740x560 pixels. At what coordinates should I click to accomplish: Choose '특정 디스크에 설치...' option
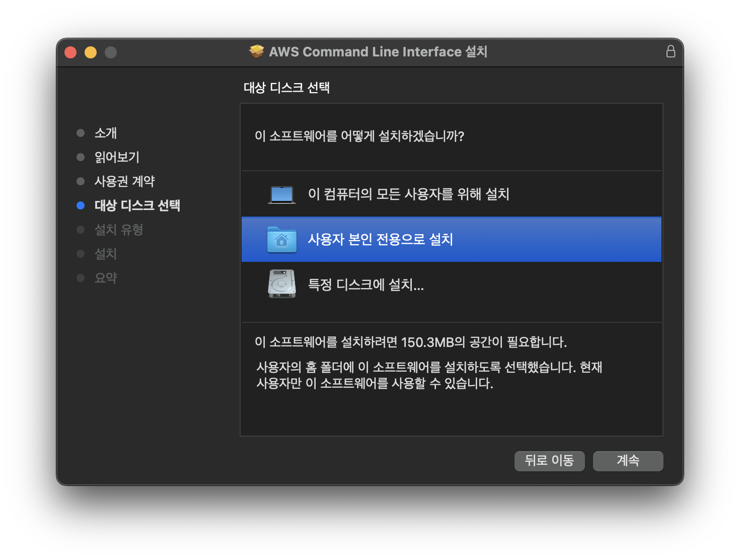tap(452, 285)
